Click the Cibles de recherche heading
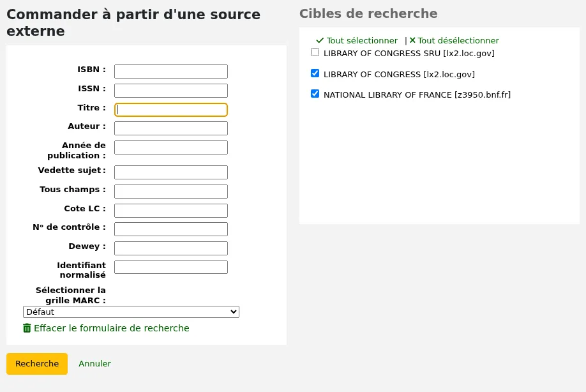 368,13
